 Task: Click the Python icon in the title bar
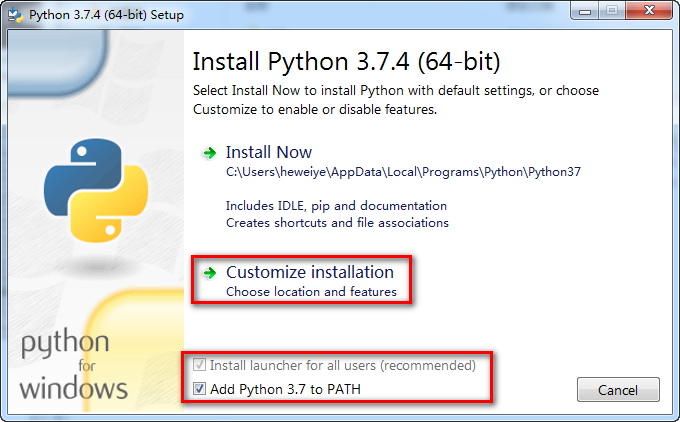[x=15, y=15]
